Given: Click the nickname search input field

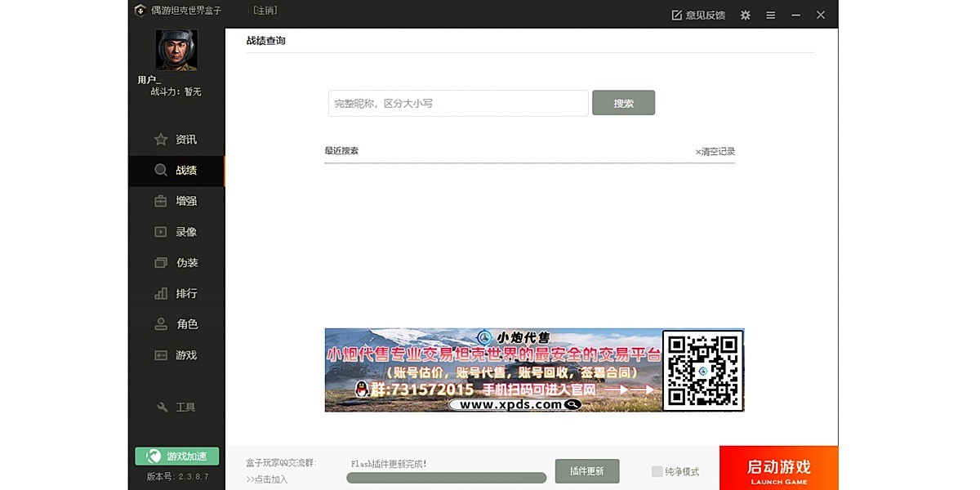Looking at the screenshot, I should 457,103.
